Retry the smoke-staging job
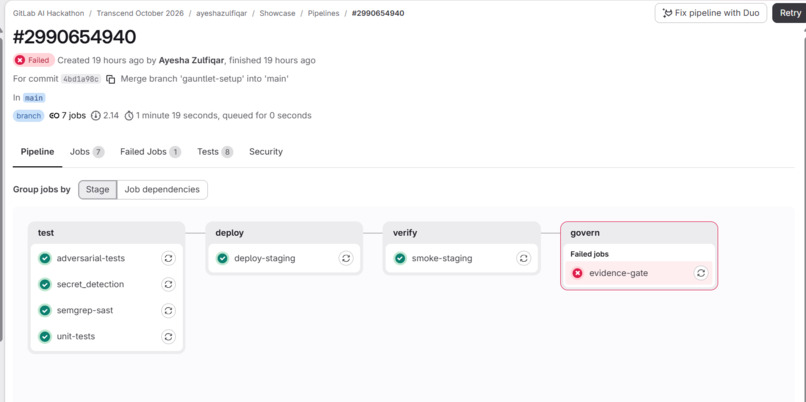The width and height of the screenshot is (806, 402). 523,258
